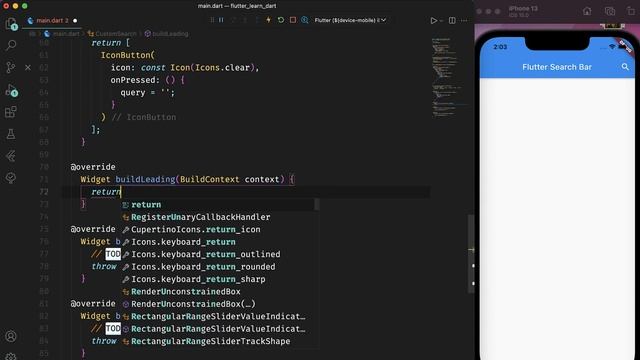Select the main.dart editor tab
Screen dimensions: 640x360
[52, 20]
